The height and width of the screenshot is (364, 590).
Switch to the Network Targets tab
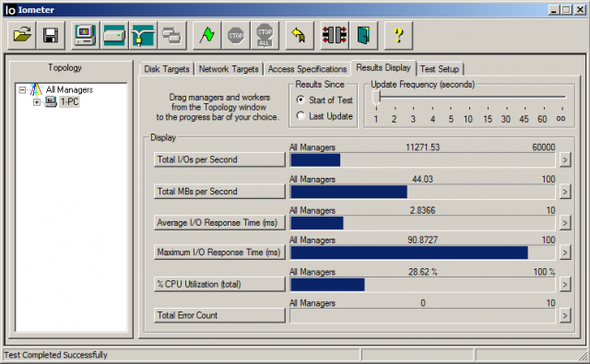tap(229, 69)
